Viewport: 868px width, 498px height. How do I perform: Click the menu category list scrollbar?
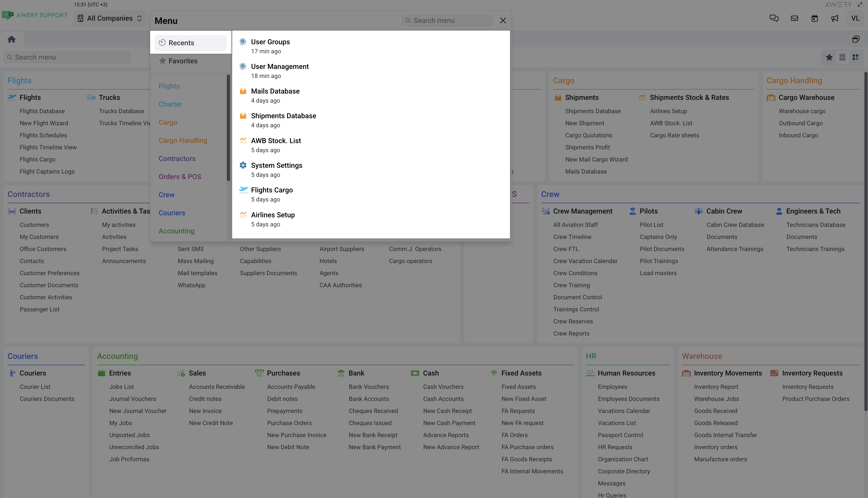pyautogui.click(x=228, y=128)
